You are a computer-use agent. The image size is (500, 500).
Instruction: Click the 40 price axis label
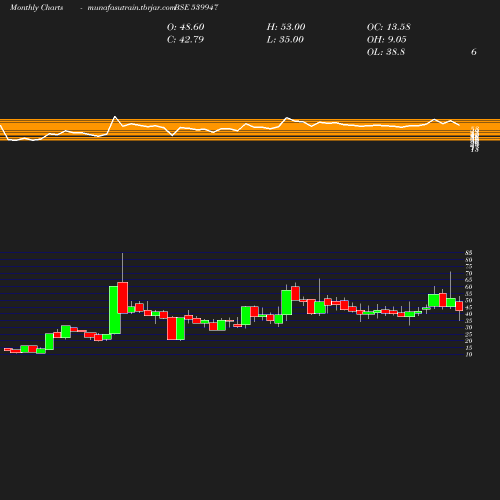tap(469, 314)
